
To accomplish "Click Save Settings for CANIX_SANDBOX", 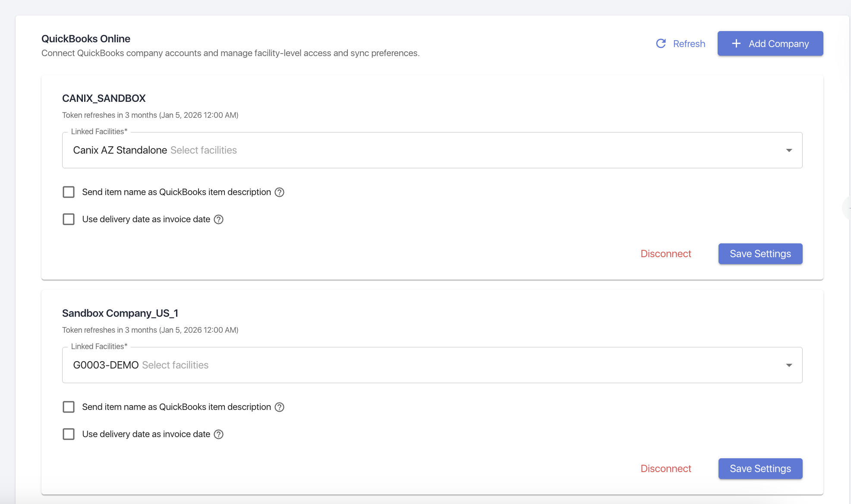I will tap(760, 254).
